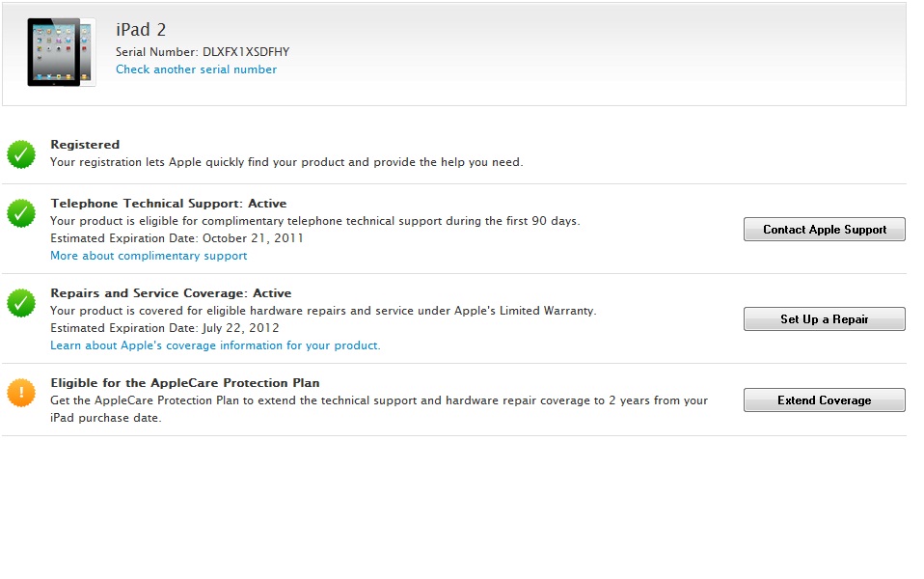Click the green checkmark icon beside Registered
924x579 pixels.
(x=21, y=153)
